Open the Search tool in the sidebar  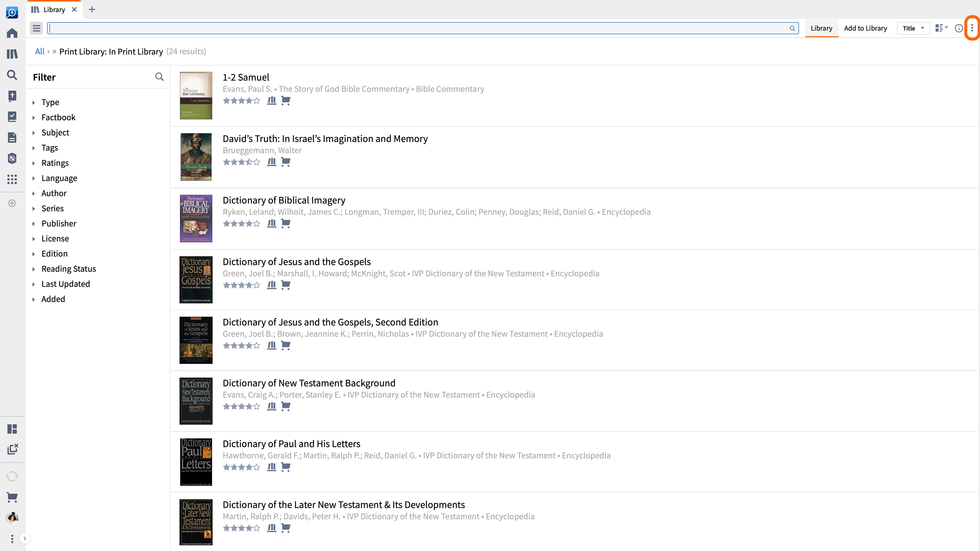[x=12, y=75]
